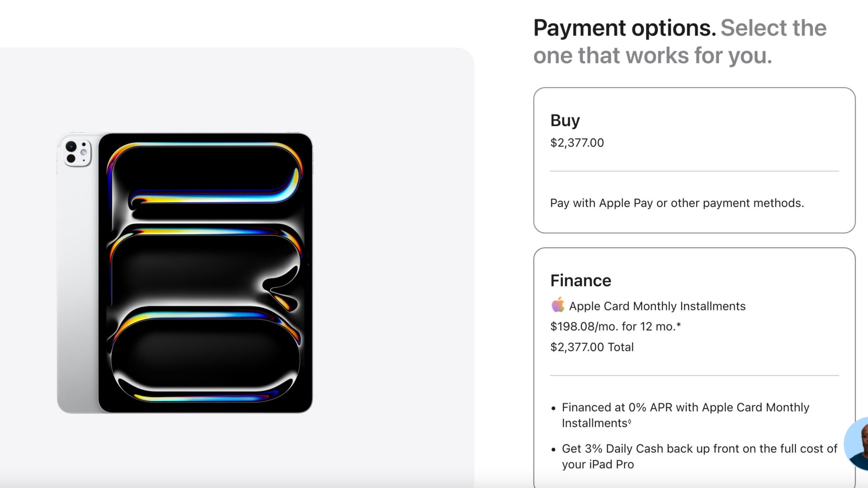Click the Finance heading
The width and height of the screenshot is (868, 488).
[580, 281]
